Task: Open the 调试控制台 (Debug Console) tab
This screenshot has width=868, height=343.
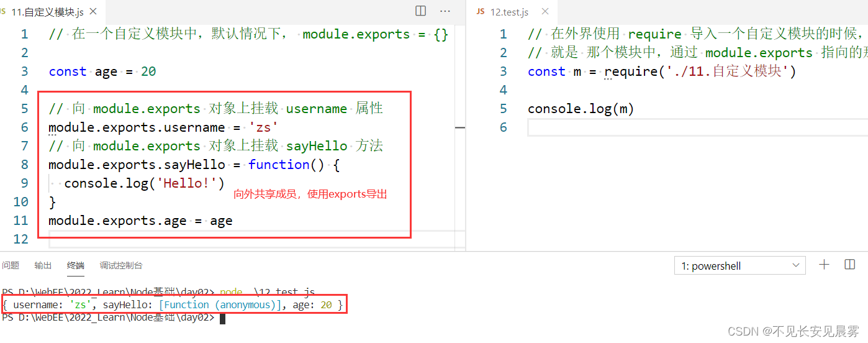Action: [121, 265]
